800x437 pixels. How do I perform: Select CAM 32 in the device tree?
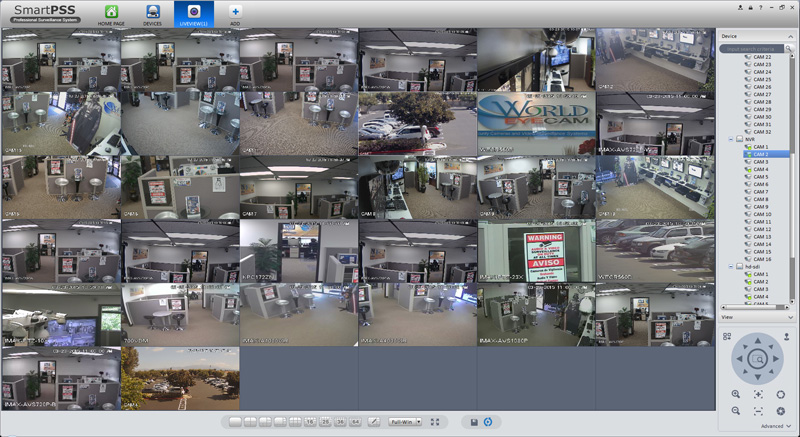point(762,132)
